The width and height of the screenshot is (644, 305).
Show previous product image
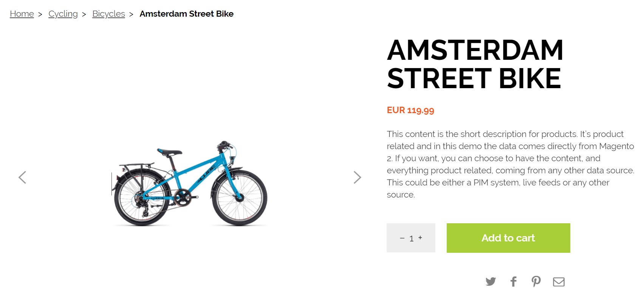tap(22, 177)
